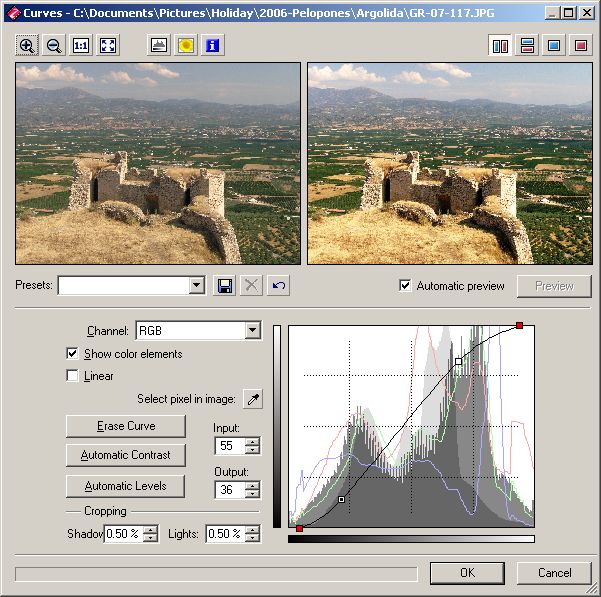
Task: Switch to side-by-side vertical split view
Action: pyautogui.click(x=500, y=46)
